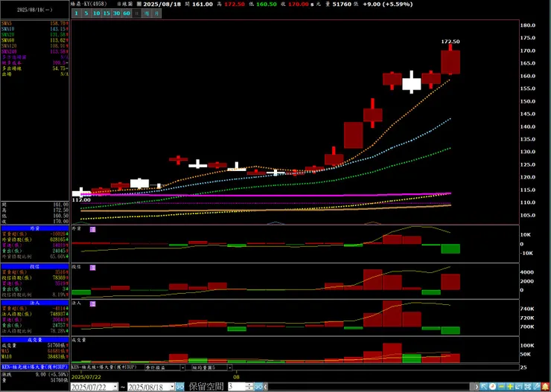Switch to the 30-minute chart
The width and height of the screenshot is (551, 392).
pyautogui.click(x=117, y=13)
